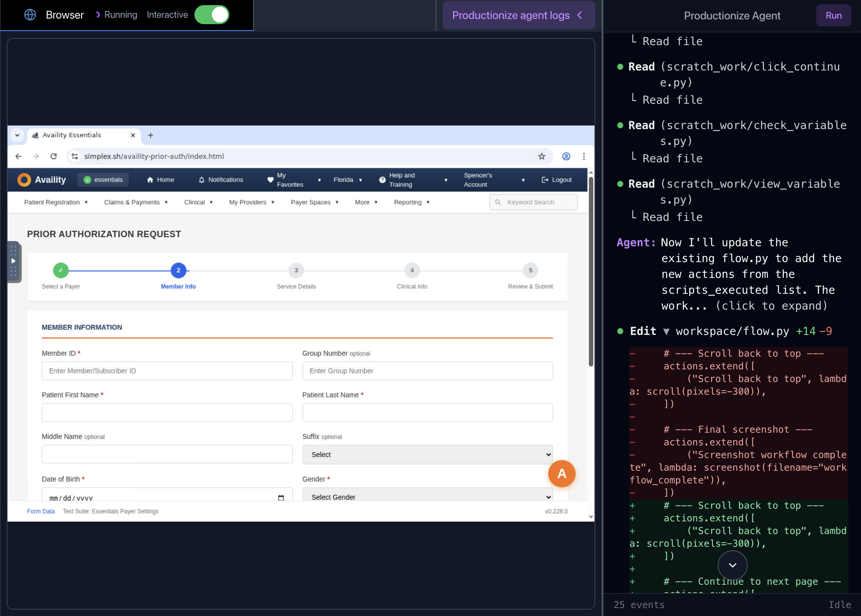
Task: Disable the Interactive toggle
Action: pyautogui.click(x=212, y=15)
